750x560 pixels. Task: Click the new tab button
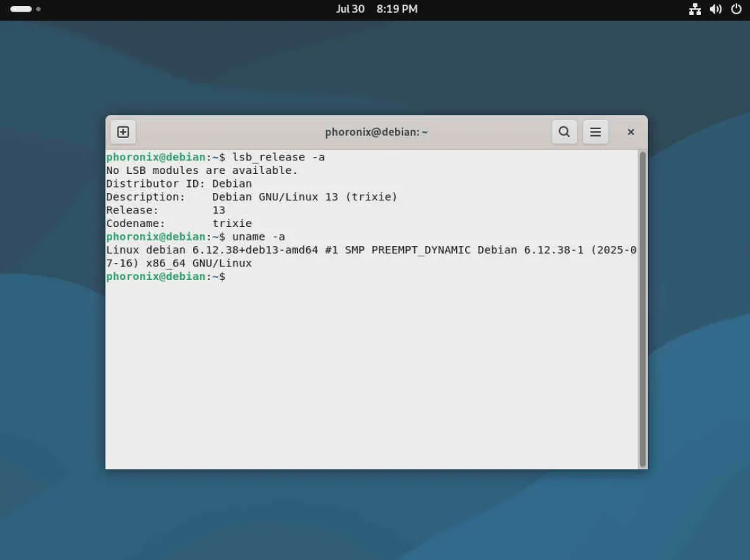[x=122, y=132]
